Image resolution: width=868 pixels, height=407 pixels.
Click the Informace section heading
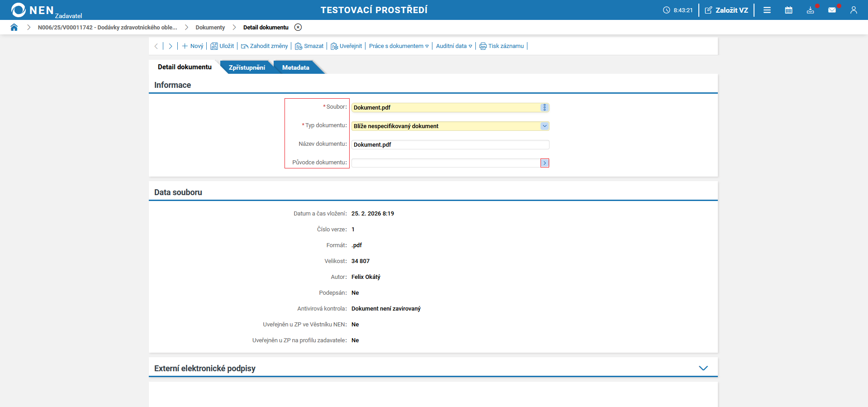[x=172, y=85]
